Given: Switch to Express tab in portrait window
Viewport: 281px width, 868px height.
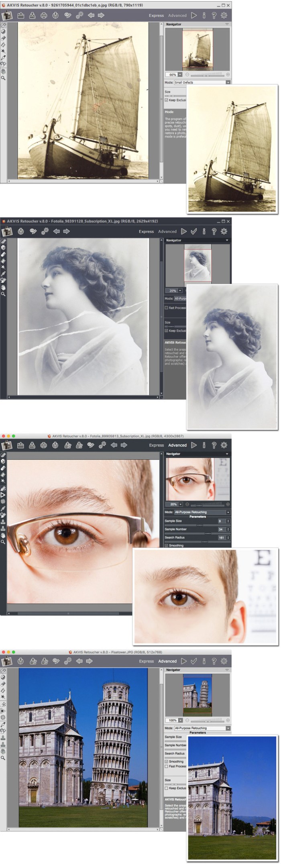Looking at the screenshot, I should 146,231.
